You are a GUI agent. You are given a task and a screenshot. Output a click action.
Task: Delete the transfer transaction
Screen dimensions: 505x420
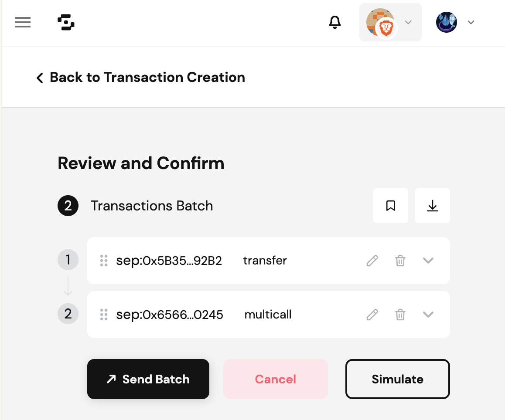point(400,261)
